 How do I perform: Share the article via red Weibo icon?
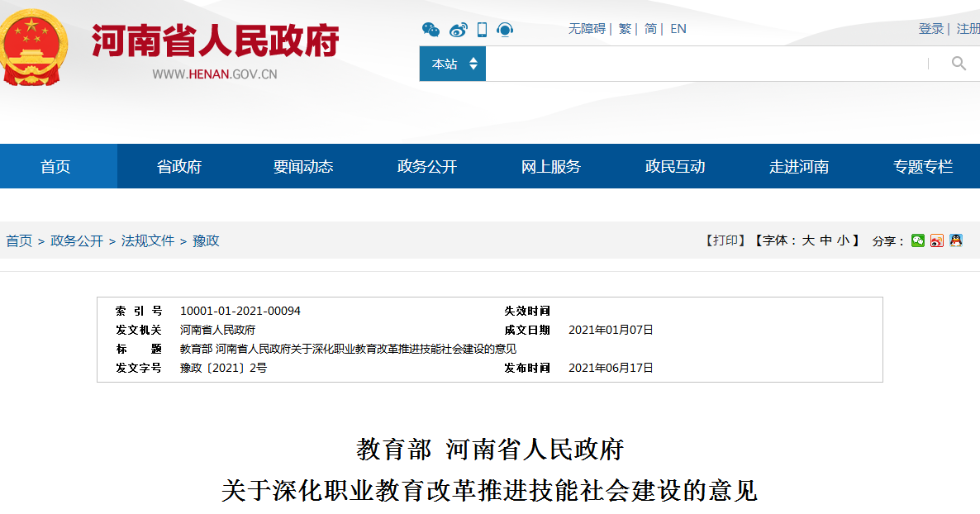(x=936, y=240)
